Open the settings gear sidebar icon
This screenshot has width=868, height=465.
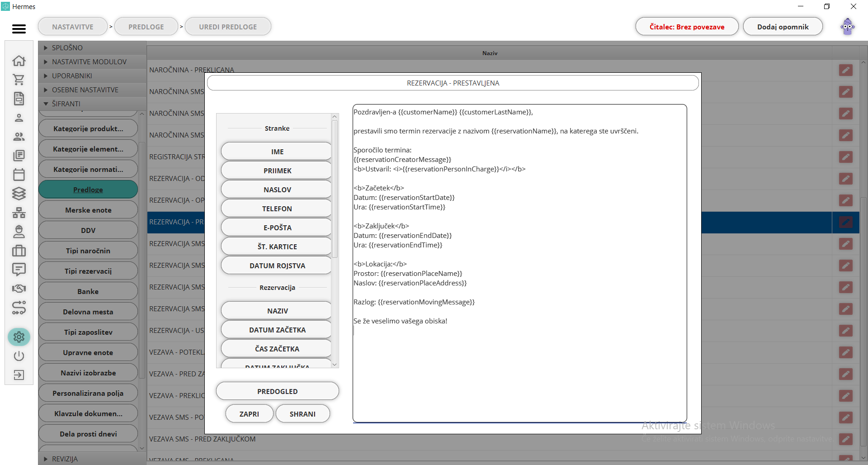19,337
